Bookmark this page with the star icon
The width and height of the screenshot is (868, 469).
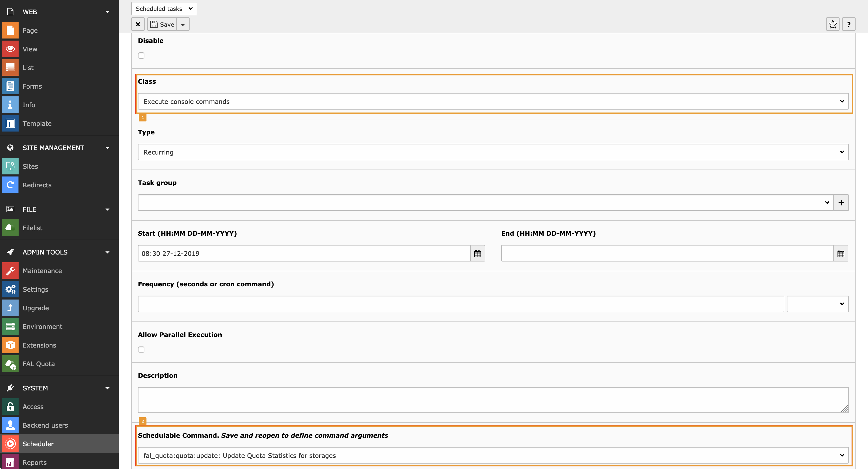point(833,24)
